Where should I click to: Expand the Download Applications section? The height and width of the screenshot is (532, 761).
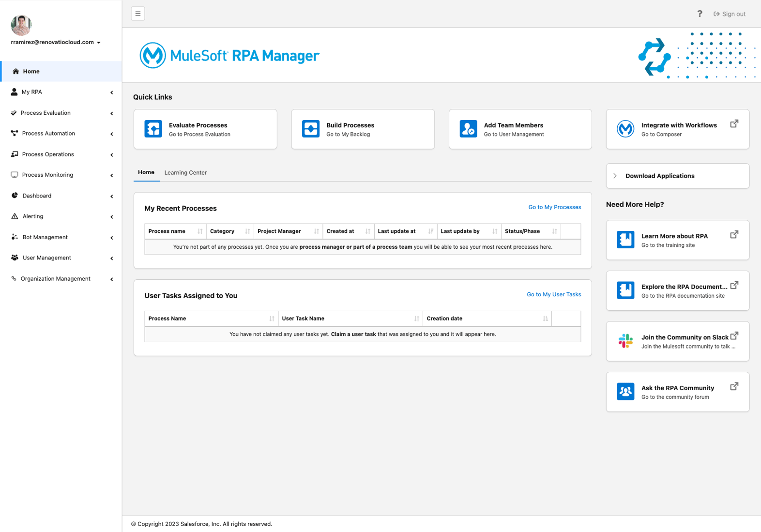point(615,176)
